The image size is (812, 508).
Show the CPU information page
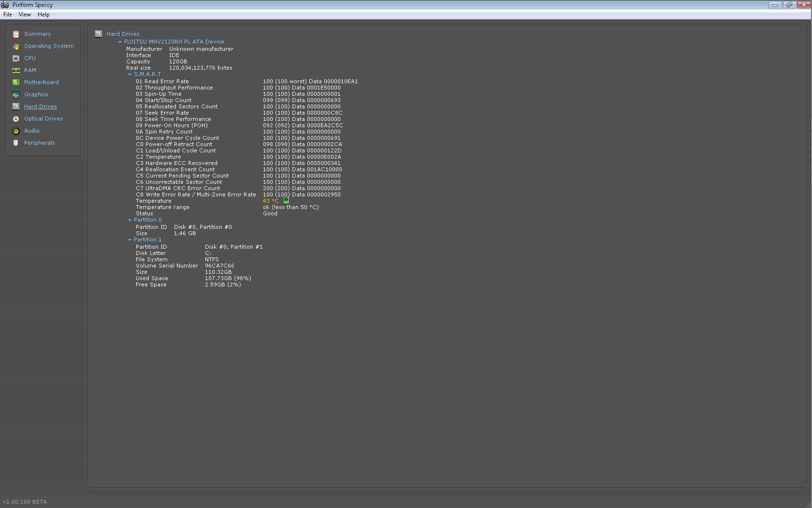(30, 58)
